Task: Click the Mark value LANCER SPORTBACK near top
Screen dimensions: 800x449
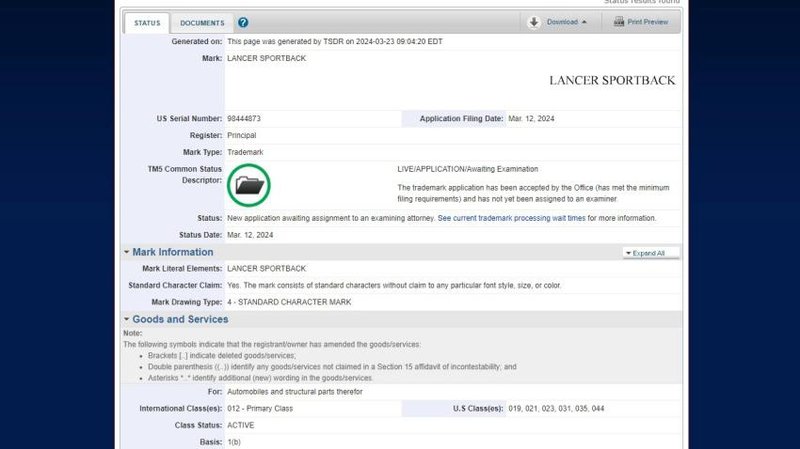Action: point(266,58)
